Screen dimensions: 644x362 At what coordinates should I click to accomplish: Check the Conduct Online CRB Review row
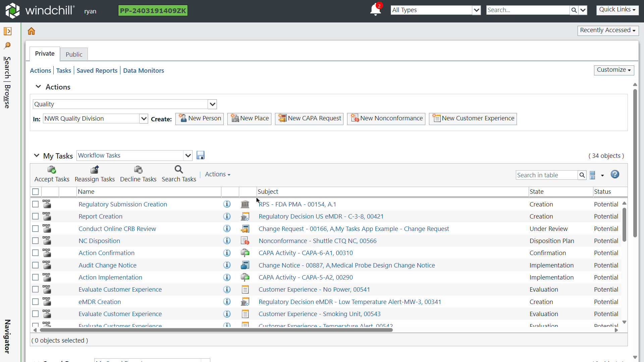point(36,229)
